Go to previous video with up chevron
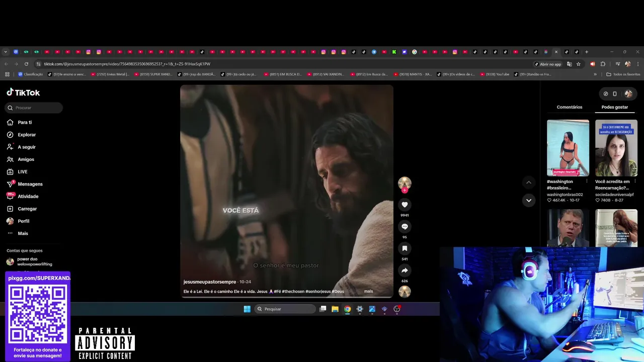This screenshot has width=644, height=362. 528,182
